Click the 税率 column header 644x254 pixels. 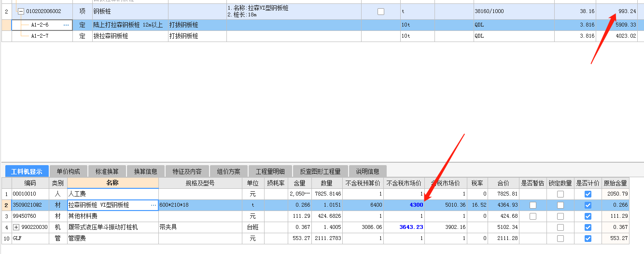[x=477, y=183]
